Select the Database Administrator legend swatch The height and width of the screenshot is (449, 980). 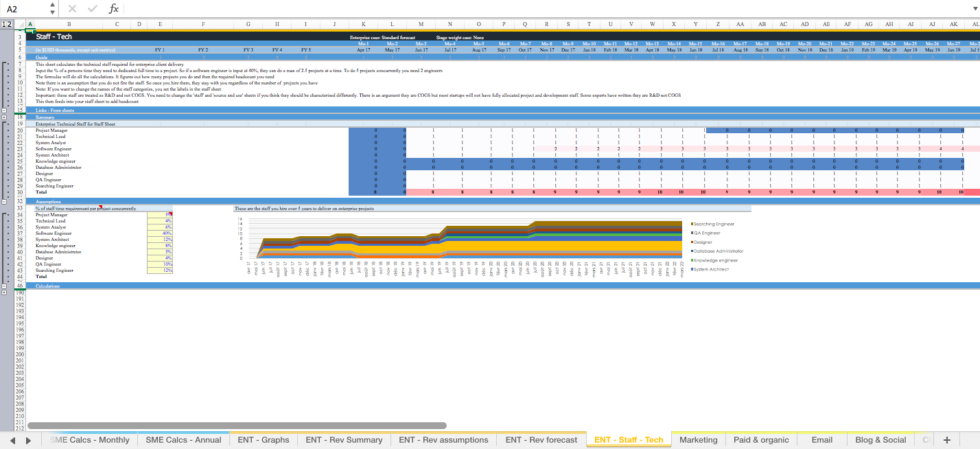[x=692, y=251]
